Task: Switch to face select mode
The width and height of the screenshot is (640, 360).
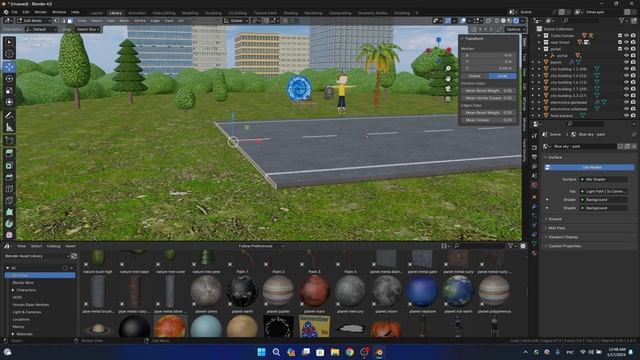Action: click(70, 20)
